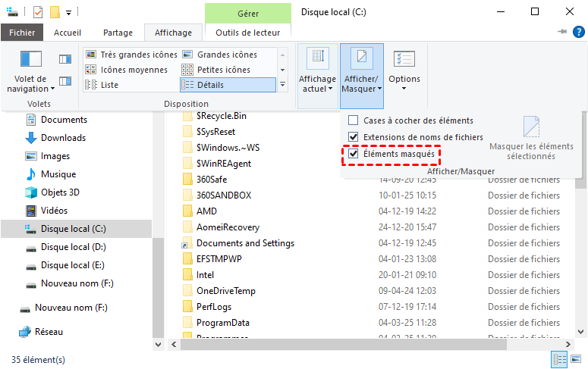Choose Très grandes icônes layout
Image resolution: width=588 pixels, height=369 pixels.
(x=131, y=55)
